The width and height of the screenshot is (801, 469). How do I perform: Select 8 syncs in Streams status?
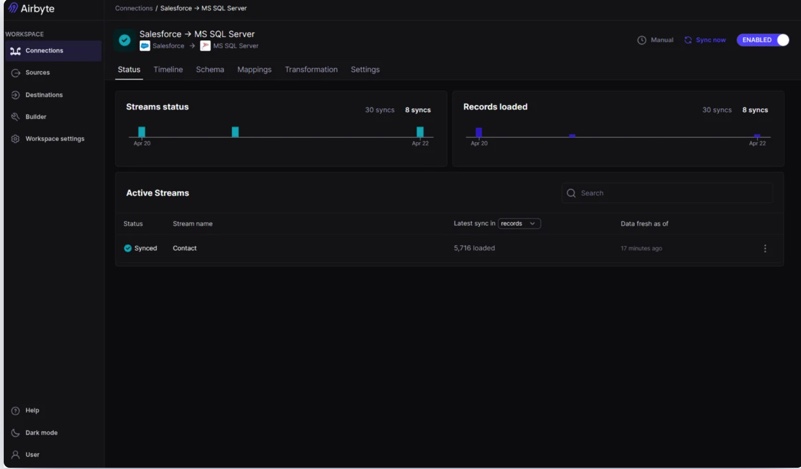tap(418, 110)
